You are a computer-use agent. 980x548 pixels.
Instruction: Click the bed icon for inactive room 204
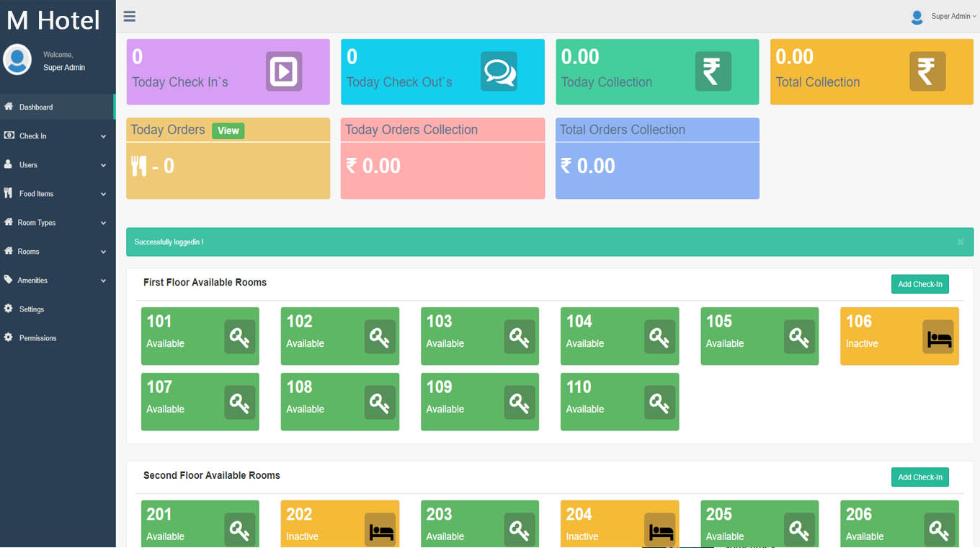point(659,530)
